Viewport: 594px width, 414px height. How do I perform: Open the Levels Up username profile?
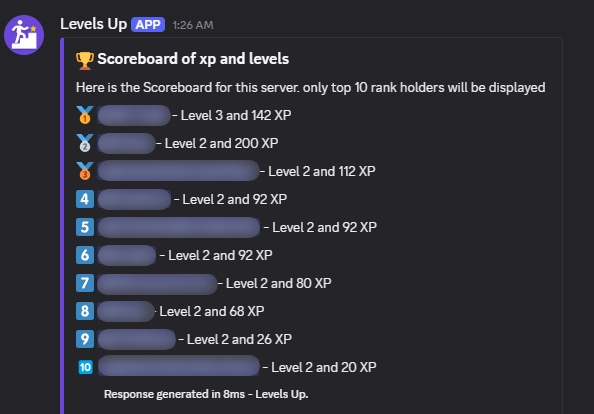[x=93, y=24]
